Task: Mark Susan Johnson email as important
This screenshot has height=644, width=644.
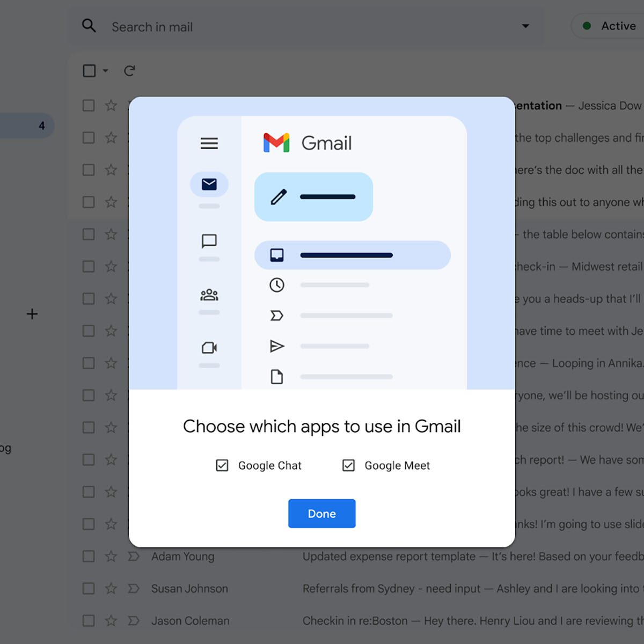Action: [x=134, y=589]
